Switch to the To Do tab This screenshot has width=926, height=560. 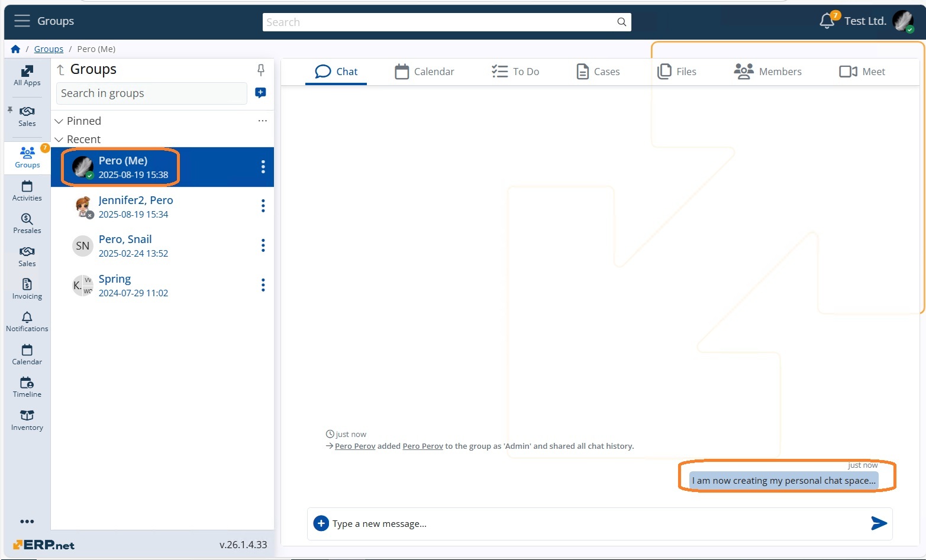[x=515, y=72]
